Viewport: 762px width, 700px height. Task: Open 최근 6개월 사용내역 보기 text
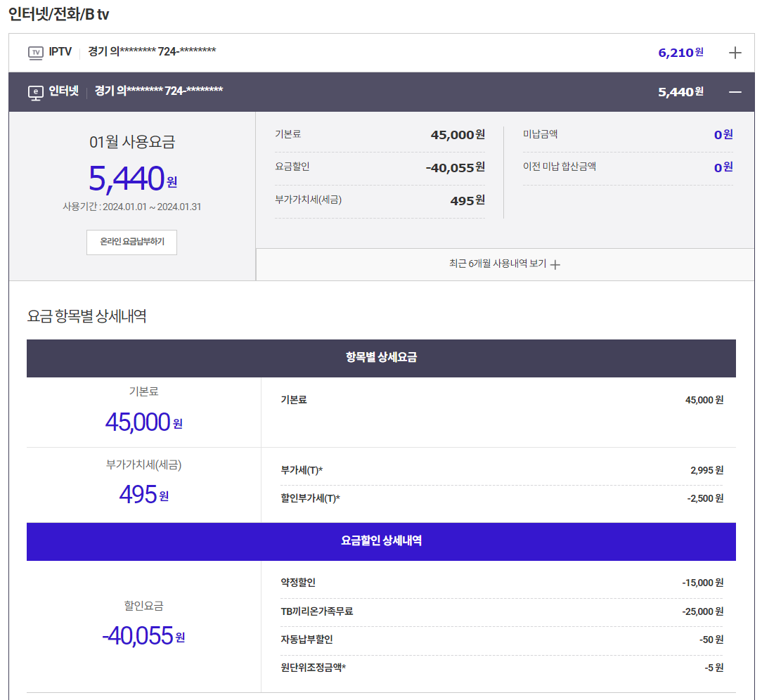tap(497, 264)
